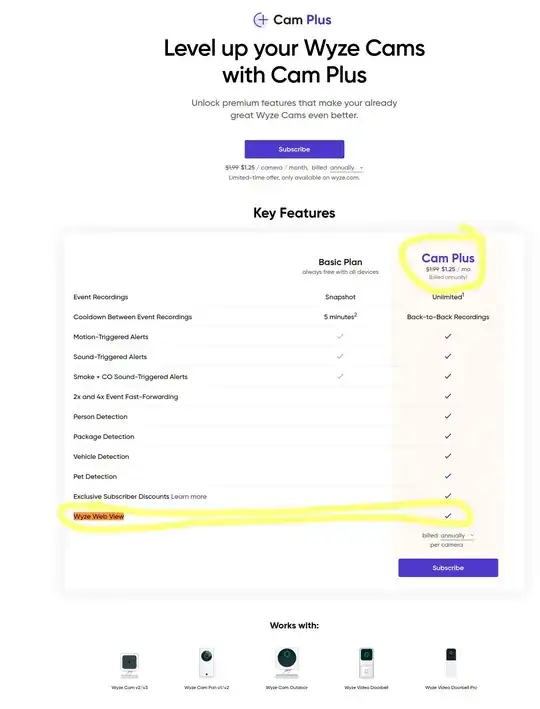Select the Wyze Video Doorbell product image
Screen dimensions: 540x709
(366, 662)
